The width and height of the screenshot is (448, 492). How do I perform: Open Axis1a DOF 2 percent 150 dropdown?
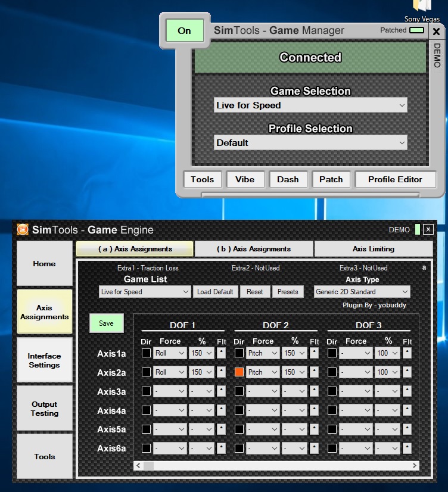click(x=294, y=353)
